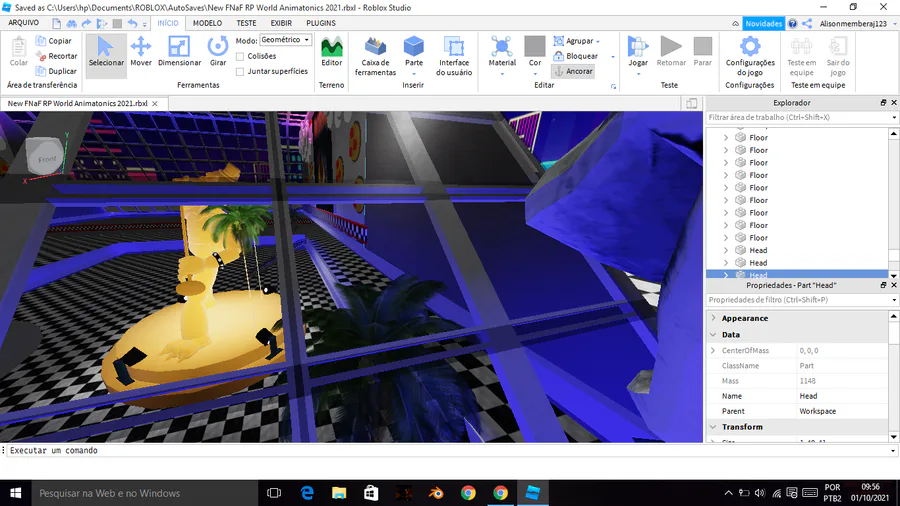Enable Juntar superfícies checkbox
The height and width of the screenshot is (506, 900).
point(240,72)
